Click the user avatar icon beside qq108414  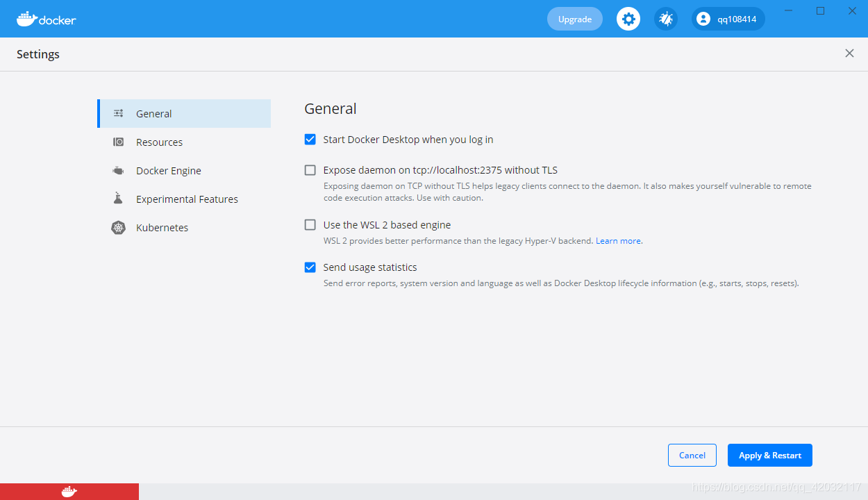coord(704,19)
